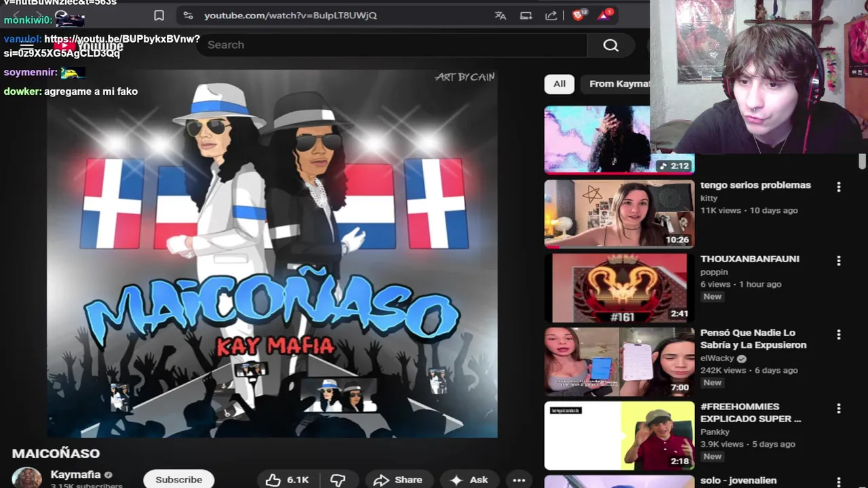Click the browser URL youtube.com/watch address
This screenshot has width=868, height=488.
(290, 15)
